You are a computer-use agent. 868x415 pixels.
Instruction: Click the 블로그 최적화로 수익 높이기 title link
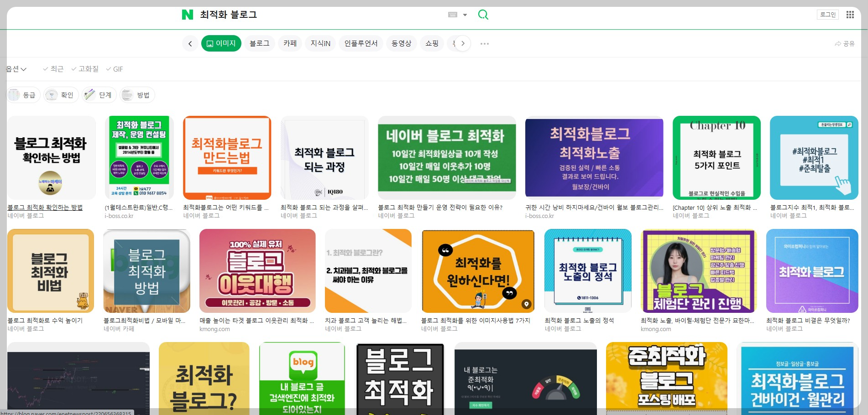tap(45, 321)
